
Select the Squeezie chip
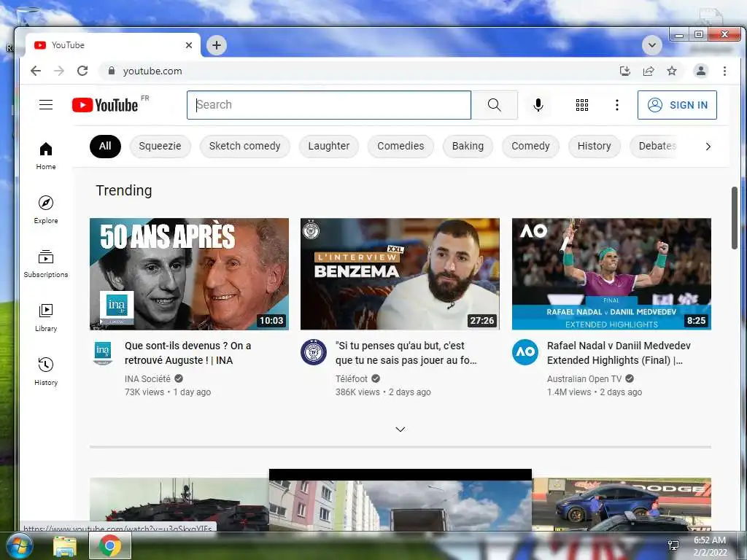coord(160,146)
